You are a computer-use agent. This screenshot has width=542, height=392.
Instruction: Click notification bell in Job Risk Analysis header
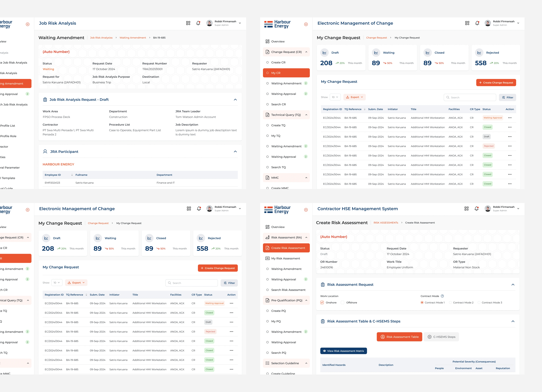[x=198, y=23]
